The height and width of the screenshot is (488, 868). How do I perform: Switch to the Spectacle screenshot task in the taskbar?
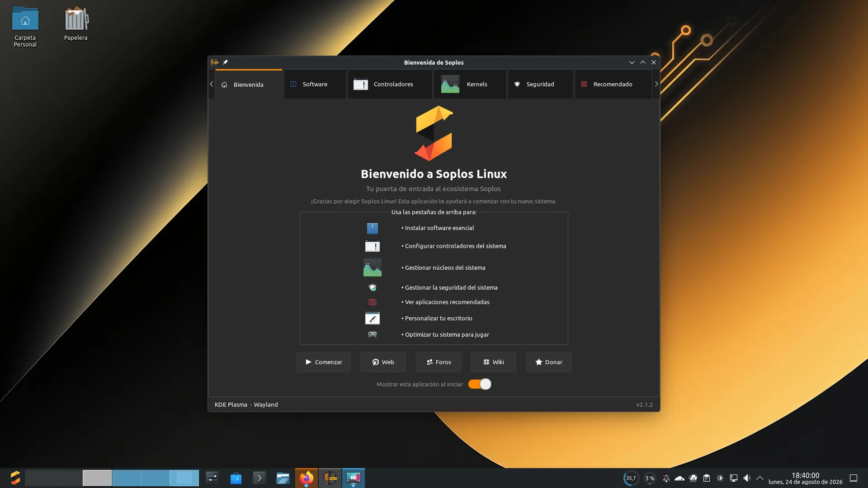354,478
